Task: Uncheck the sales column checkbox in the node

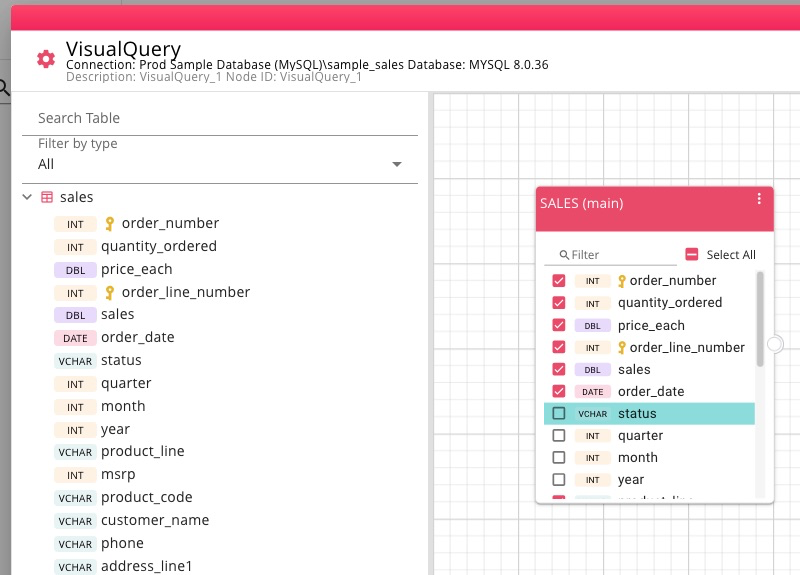Action: (559, 369)
